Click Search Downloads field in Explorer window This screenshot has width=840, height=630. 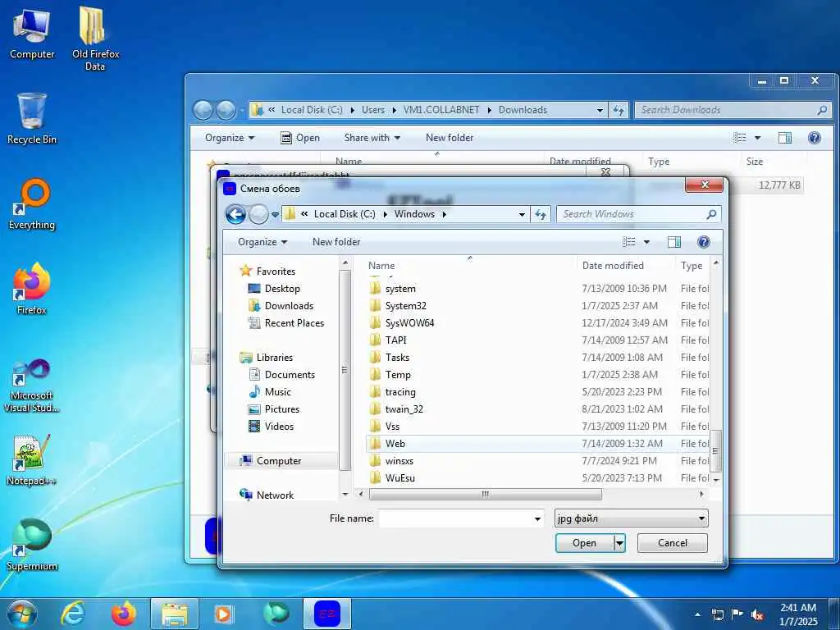733,110
